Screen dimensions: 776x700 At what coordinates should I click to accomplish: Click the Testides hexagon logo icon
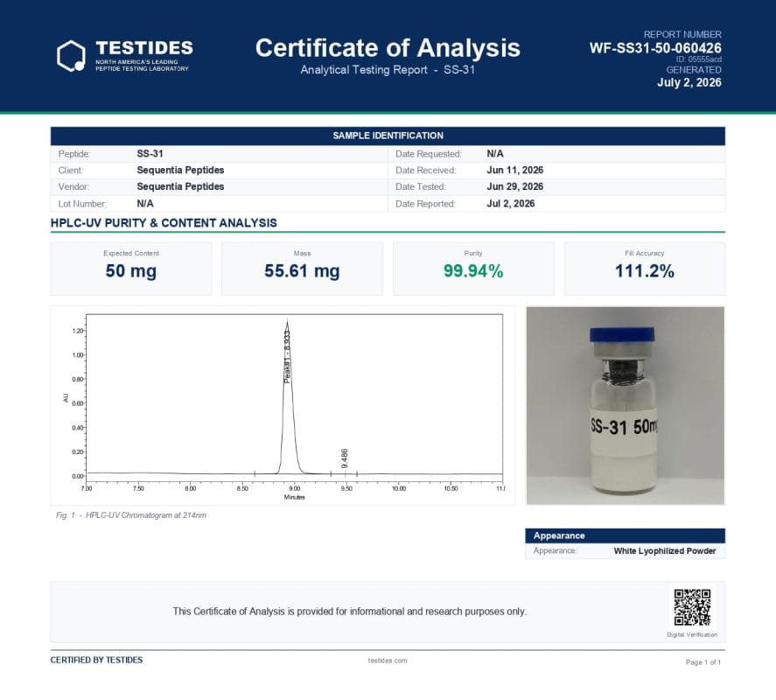click(71, 56)
